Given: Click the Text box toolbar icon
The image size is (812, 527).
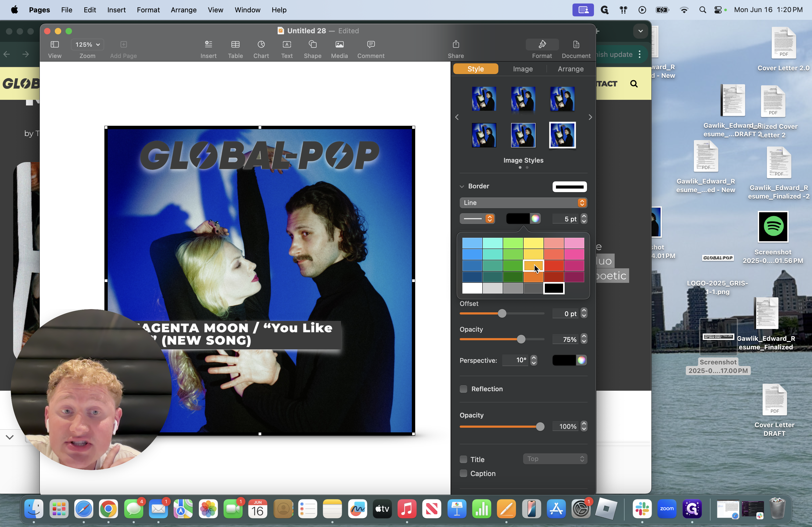Looking at the screenshot, I should pyautogui.click(x=287, y=45).
